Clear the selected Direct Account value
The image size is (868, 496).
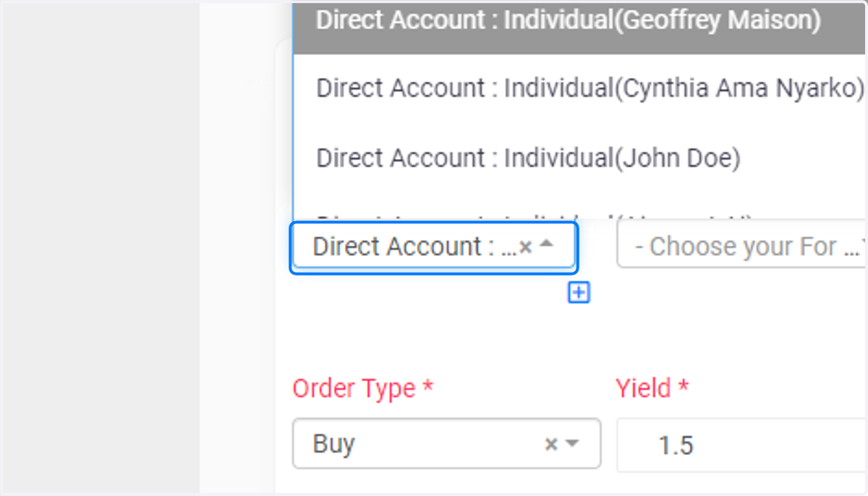pyautogui.click(x=526, y=247)
